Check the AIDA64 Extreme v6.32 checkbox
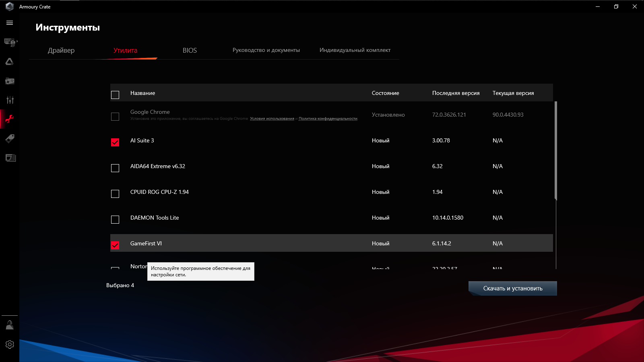This screenshot has height=362, width=644. [x=115, y=168]
